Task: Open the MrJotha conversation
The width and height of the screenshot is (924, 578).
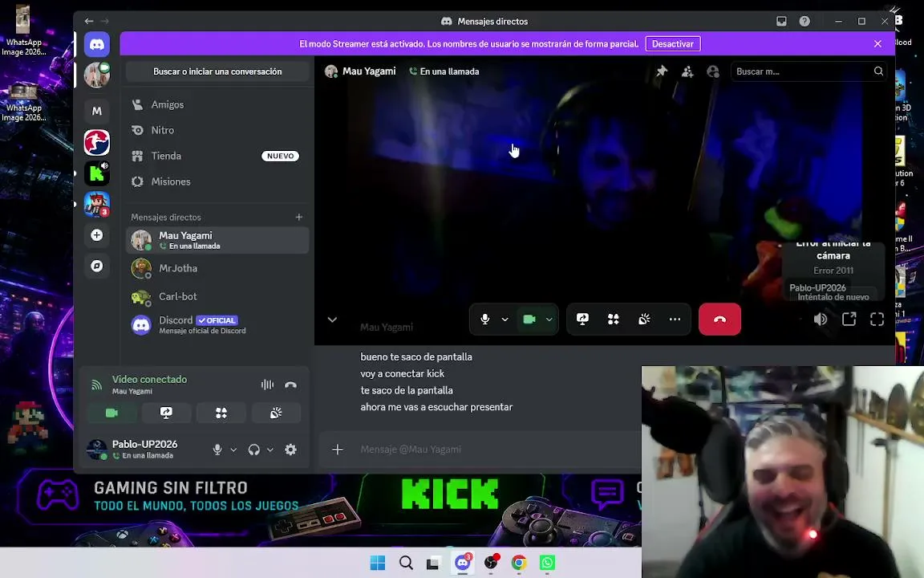Action: pyautogui.click(x=217, y=268)
